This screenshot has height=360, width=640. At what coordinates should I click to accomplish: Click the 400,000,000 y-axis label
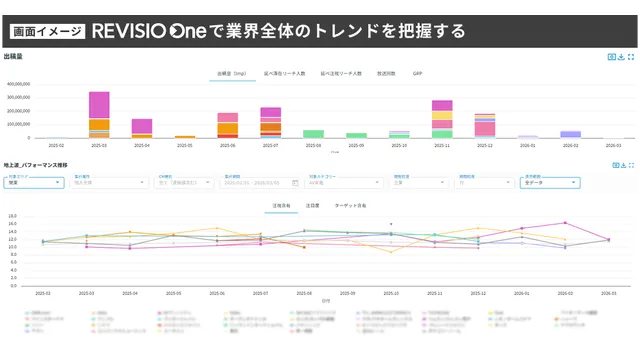(18, 84)
